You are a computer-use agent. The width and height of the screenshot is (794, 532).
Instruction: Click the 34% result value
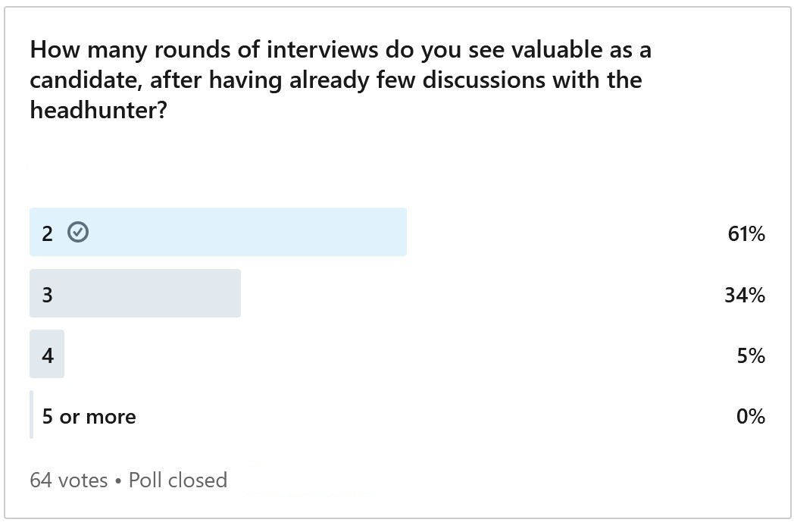tap(744, 295)
